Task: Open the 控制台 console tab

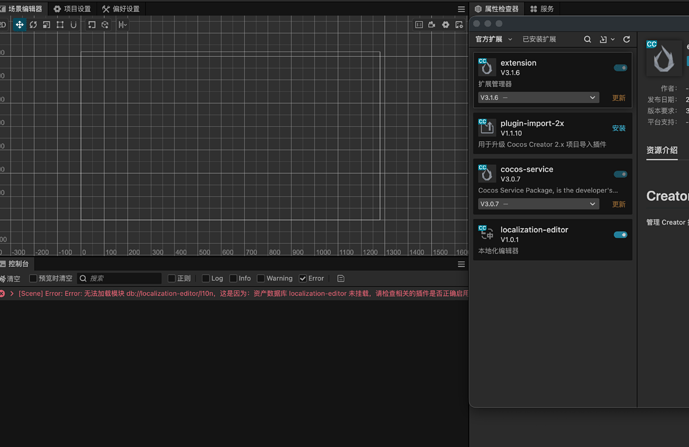Action: tap(15, 264)
